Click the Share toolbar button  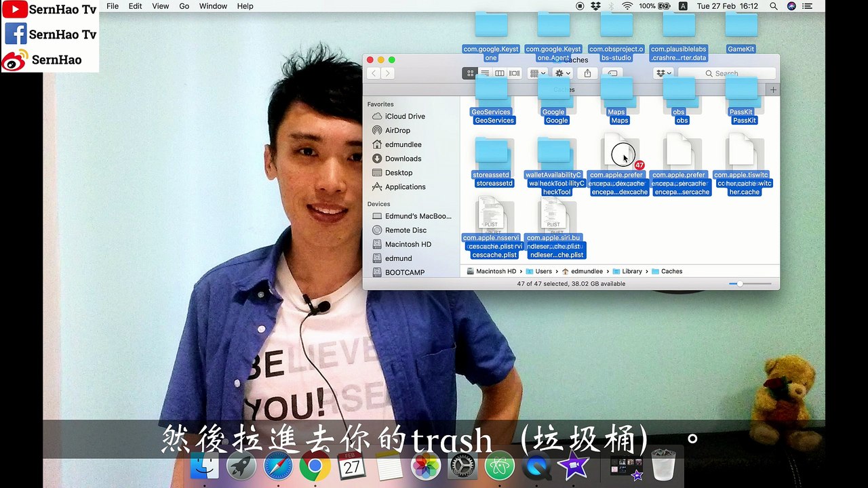point(587,73)
